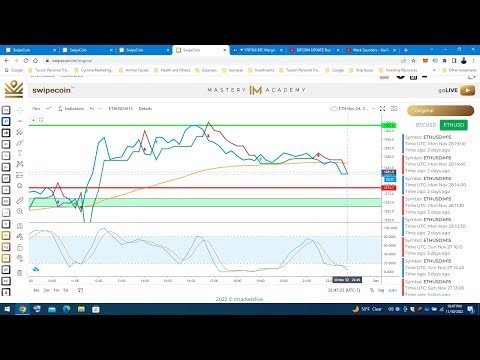The height and width of the screenshot is (360, 480).
Task: Click the green price level label on axis
Action: coord(389,125)
